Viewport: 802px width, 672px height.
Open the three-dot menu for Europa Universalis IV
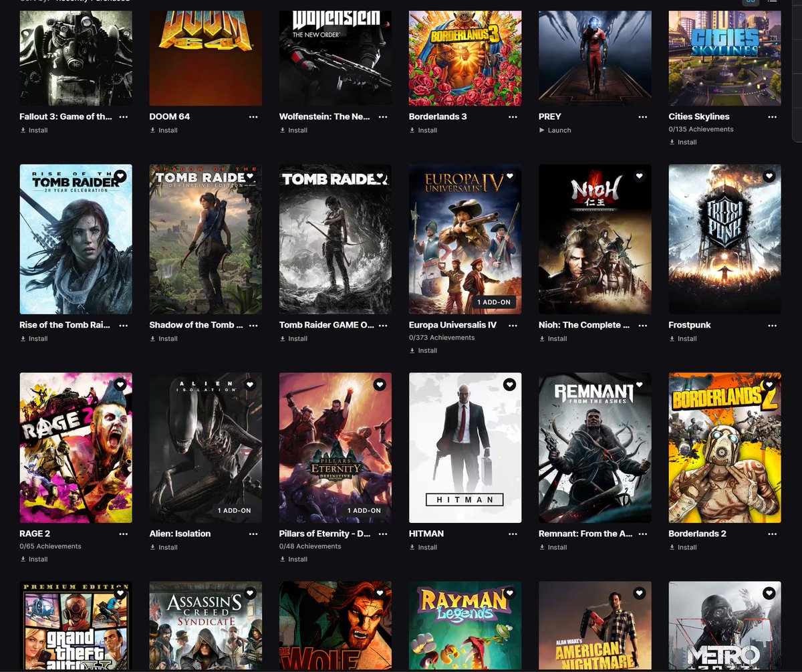[513, 325]
